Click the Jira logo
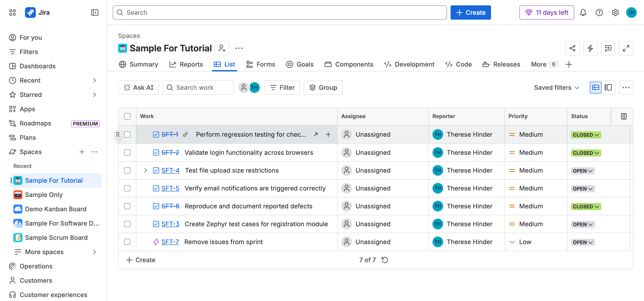 (x=37, y=13)
